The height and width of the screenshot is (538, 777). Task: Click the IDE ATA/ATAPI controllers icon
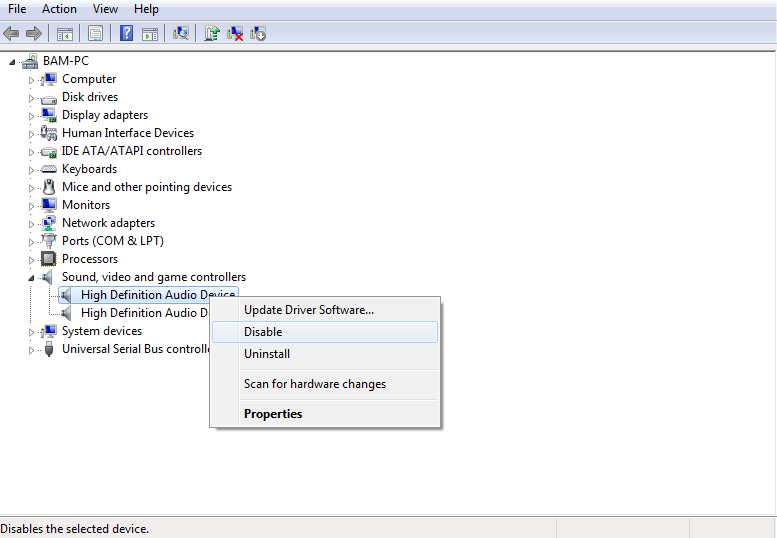coord(49,152)
